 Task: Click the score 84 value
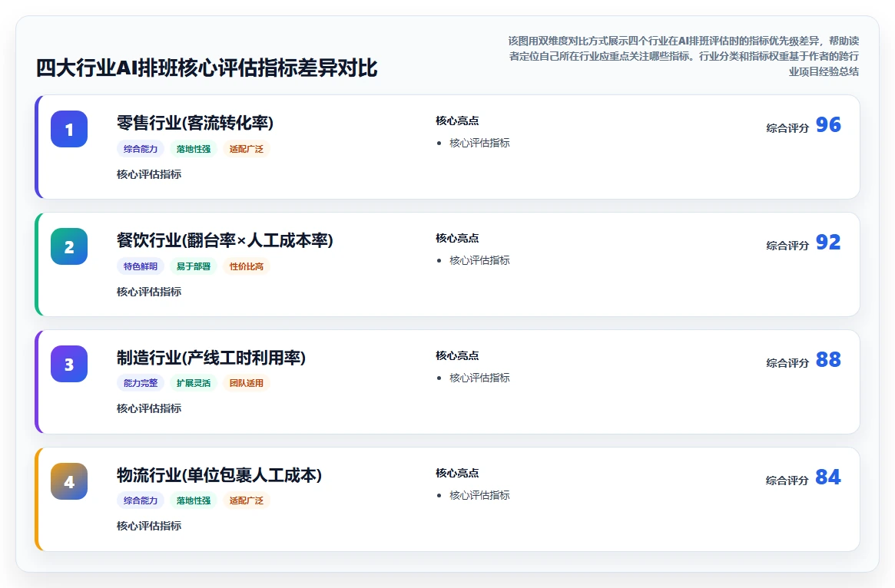828,477
